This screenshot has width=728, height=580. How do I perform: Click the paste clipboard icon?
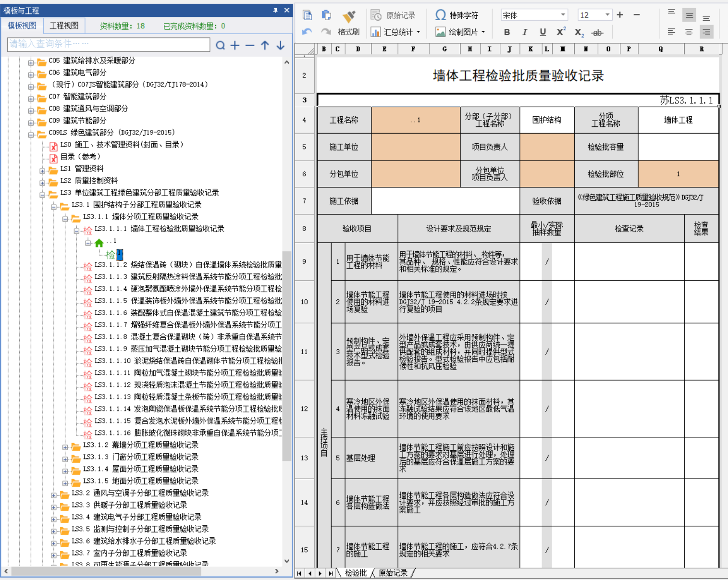(326, 15)
